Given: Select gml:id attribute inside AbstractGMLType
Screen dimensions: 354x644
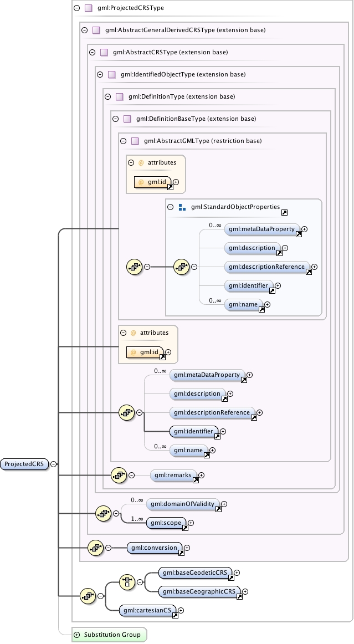Looking at the screenshot, I should (153, 182).
